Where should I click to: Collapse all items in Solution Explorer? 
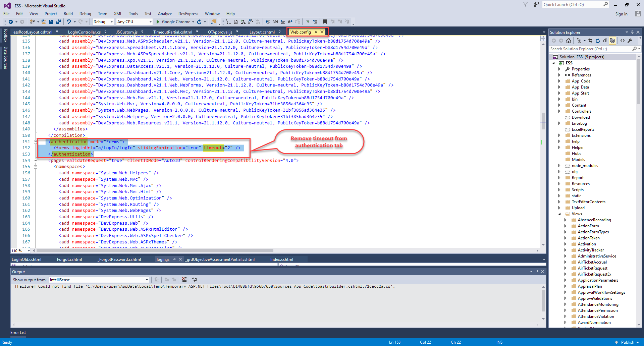coord(605,41)
